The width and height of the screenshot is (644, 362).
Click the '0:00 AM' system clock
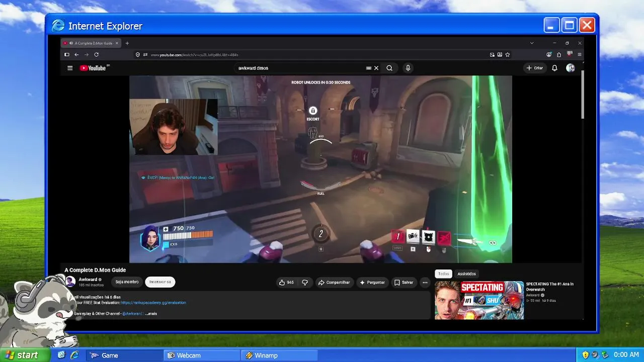tap(626, 355)
